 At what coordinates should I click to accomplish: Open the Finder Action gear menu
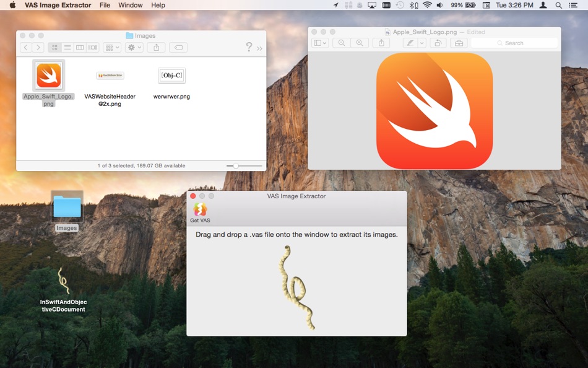[134, 47]
